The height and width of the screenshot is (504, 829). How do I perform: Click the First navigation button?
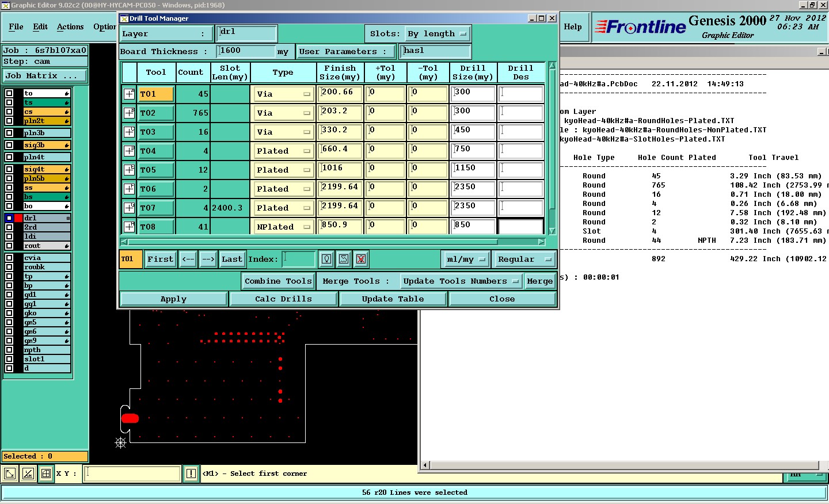160,259
